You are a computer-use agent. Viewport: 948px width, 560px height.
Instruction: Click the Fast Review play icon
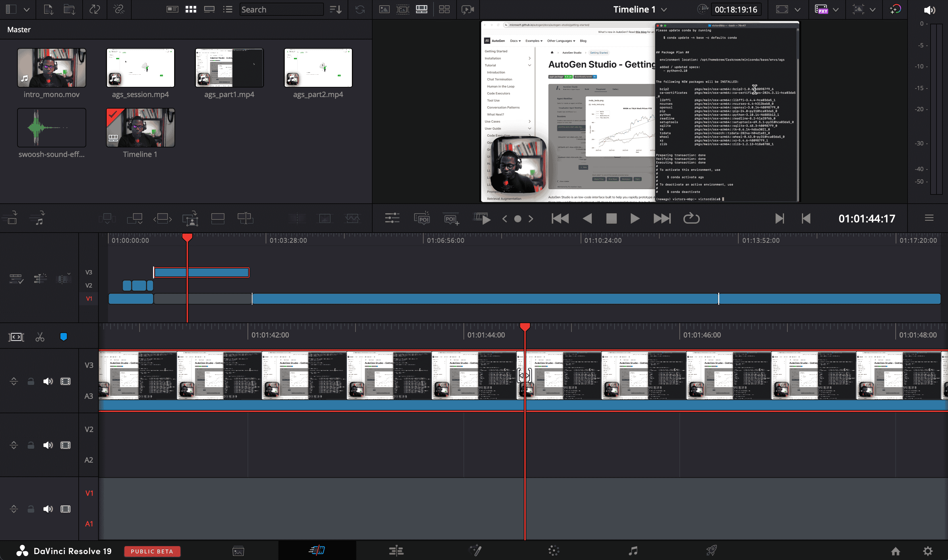pos(483,218)
